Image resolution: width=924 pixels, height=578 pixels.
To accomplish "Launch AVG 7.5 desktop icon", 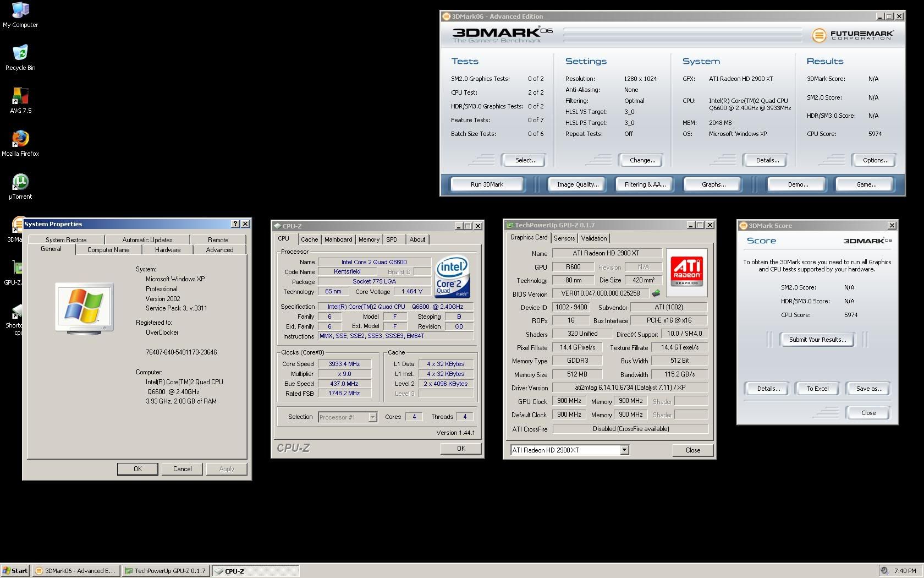I will (x=20, y=101).
